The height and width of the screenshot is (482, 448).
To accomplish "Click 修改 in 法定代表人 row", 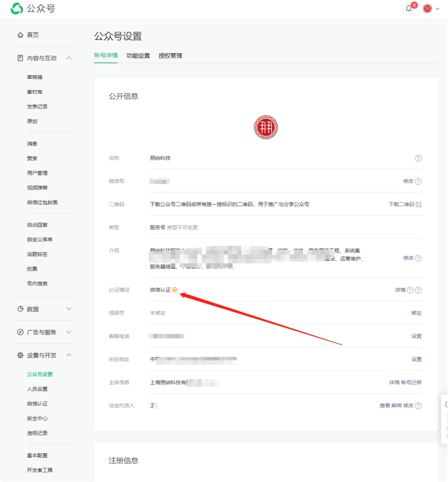I will [408, 406].
